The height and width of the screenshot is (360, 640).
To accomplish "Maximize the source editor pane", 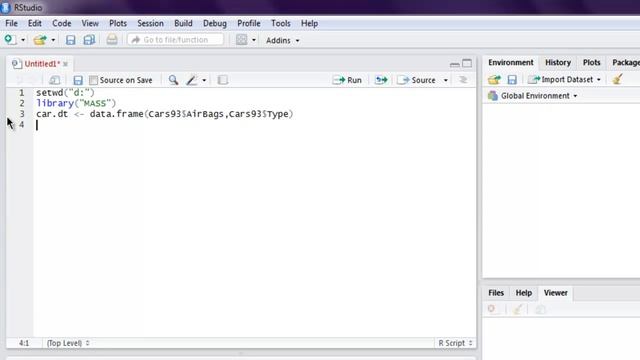I will (x=467, y=63).
